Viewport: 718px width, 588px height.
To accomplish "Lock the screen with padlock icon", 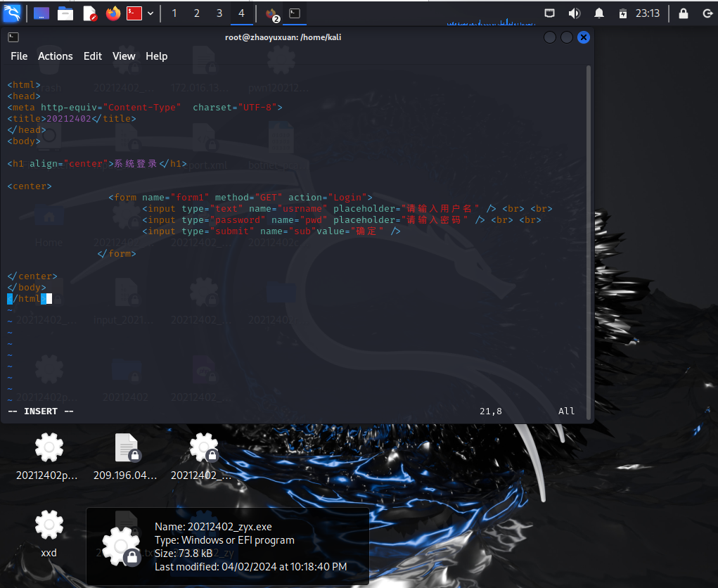I will 684,13.
